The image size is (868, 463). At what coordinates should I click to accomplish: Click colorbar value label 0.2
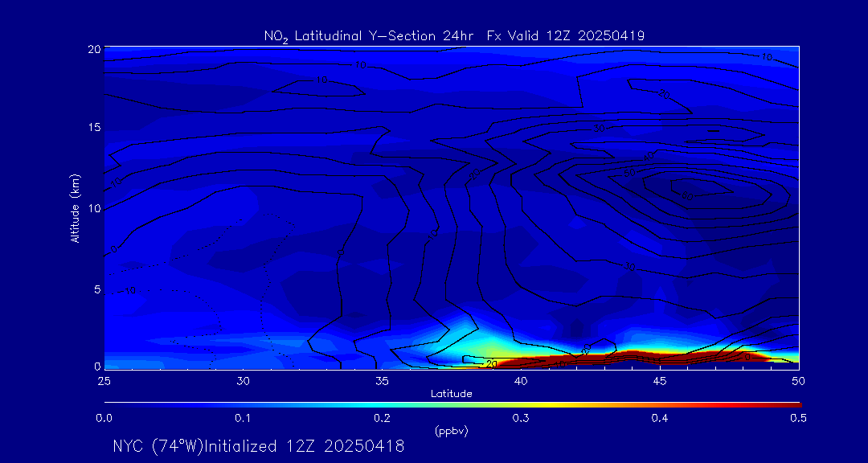pos(382,419)
